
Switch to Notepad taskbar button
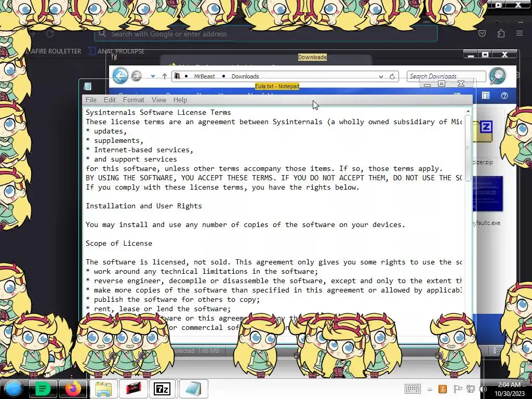(x=193, y=389)
